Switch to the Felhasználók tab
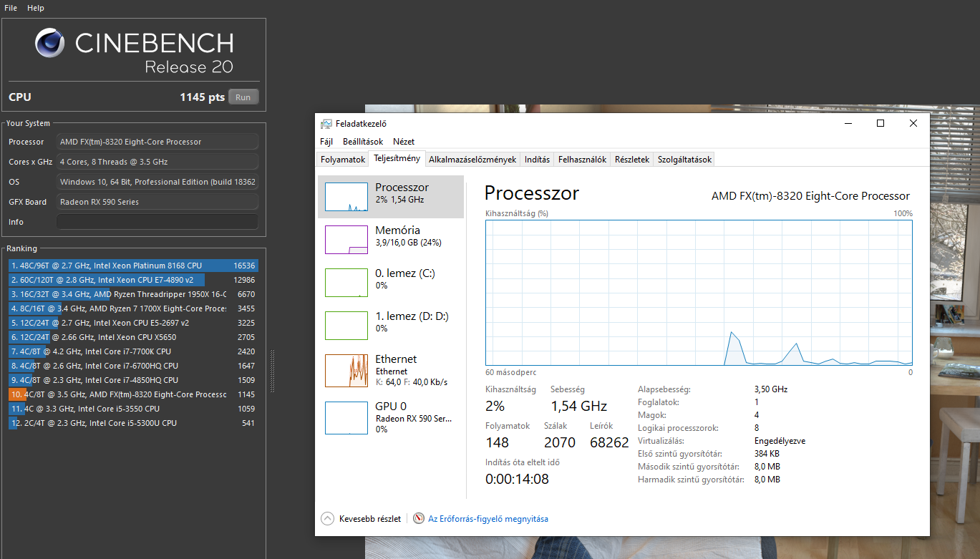 (x=583, y=160)
